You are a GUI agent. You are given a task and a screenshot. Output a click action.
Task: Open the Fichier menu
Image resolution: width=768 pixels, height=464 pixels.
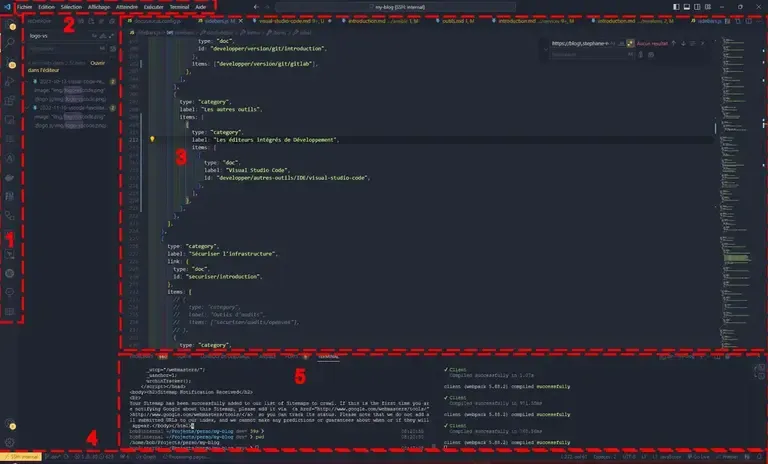24,7
